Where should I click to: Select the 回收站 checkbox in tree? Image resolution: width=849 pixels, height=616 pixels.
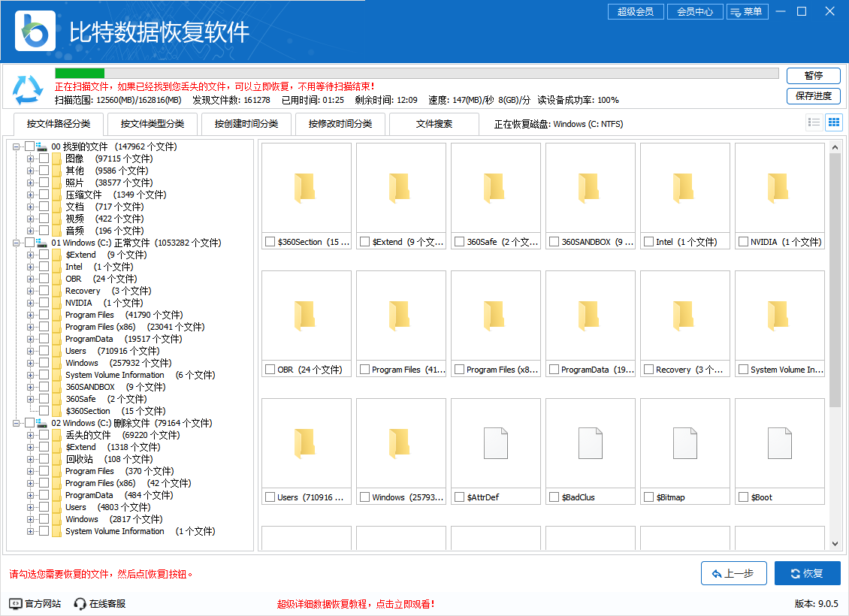tap(44, 459)
